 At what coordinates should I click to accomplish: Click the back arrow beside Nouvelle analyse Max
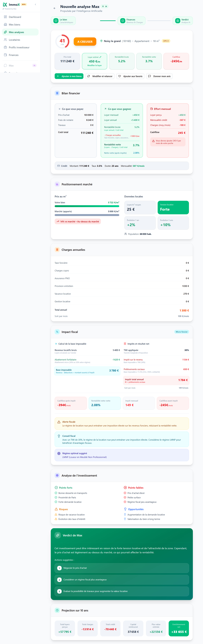54,8
